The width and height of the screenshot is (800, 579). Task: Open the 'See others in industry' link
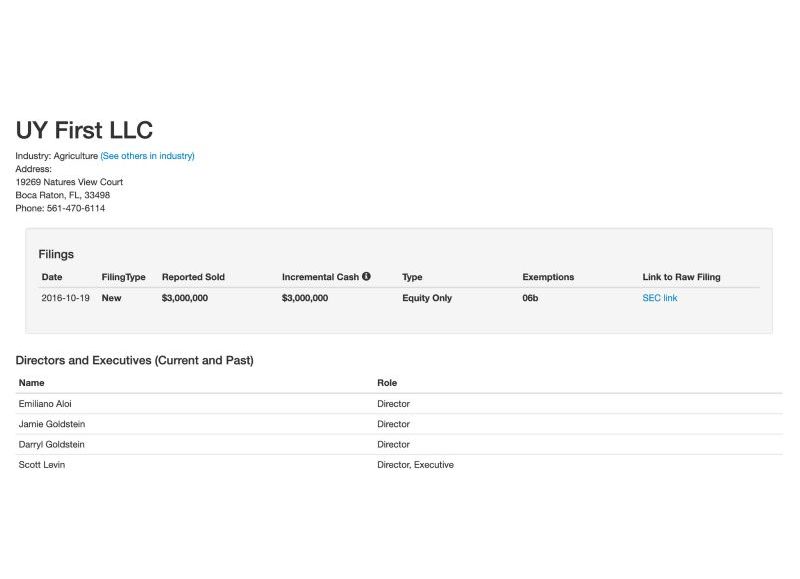point(147,156)
